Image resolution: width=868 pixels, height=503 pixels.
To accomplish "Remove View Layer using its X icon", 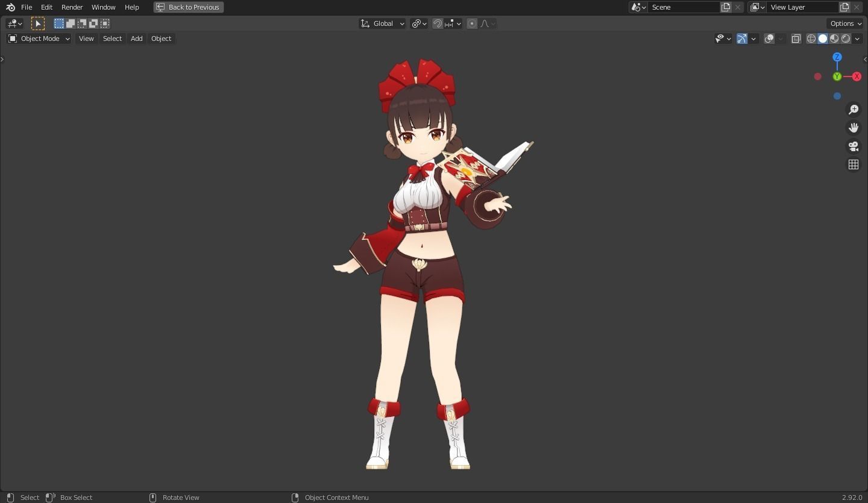I will point(857,7).
